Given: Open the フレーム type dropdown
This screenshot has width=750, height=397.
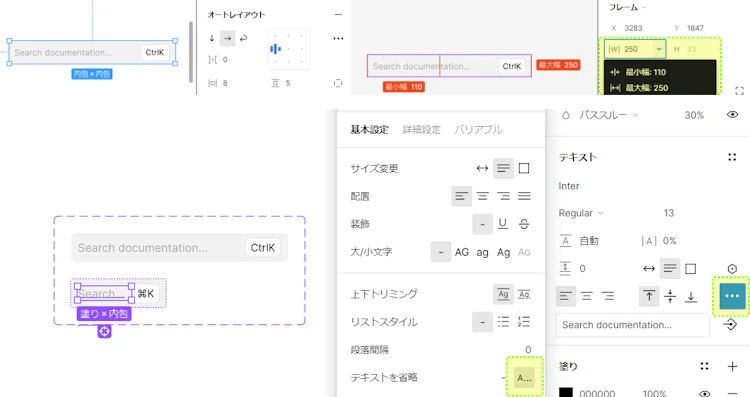Looking at the screenshot, I should (627, 7).
